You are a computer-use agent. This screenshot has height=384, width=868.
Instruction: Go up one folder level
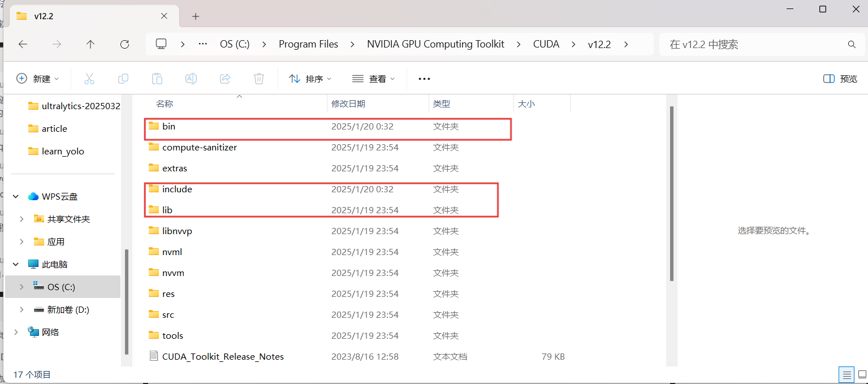pyautogui.click(x=90, y=44)
